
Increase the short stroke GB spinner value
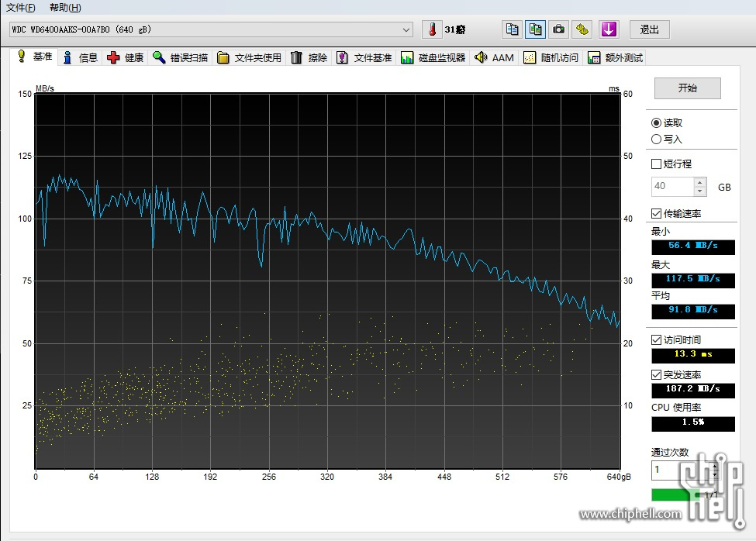point(700,182)
